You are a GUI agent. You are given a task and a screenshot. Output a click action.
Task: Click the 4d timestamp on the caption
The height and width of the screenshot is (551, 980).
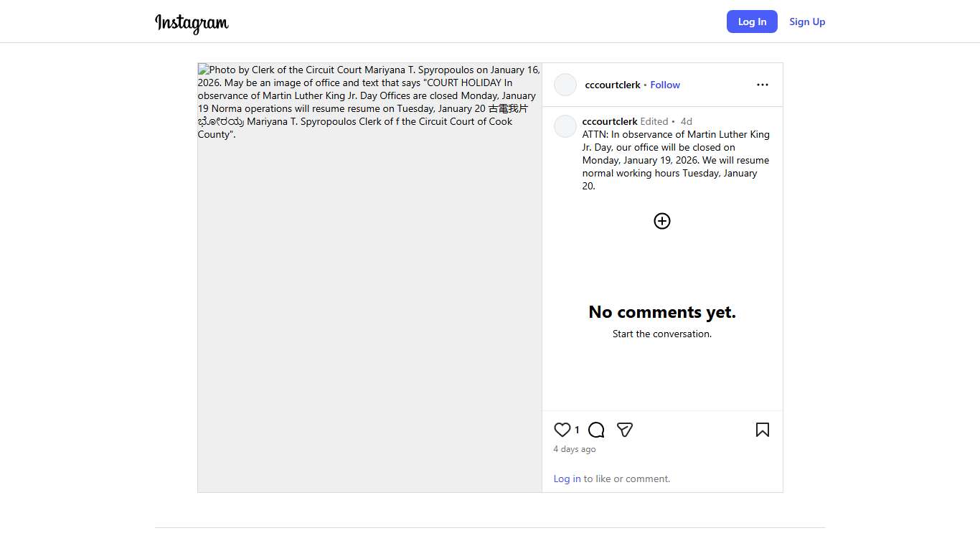687,121
